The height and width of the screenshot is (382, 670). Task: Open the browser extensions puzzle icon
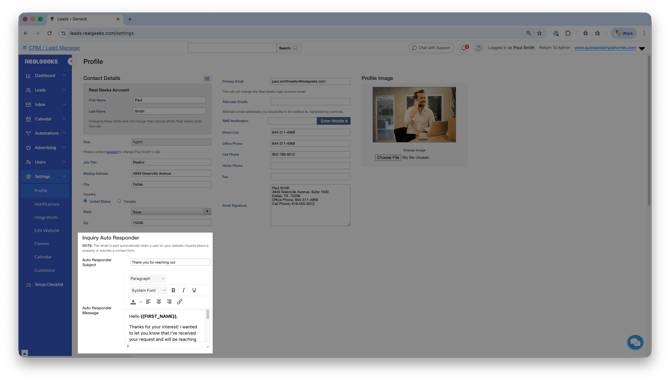point(567,33)
